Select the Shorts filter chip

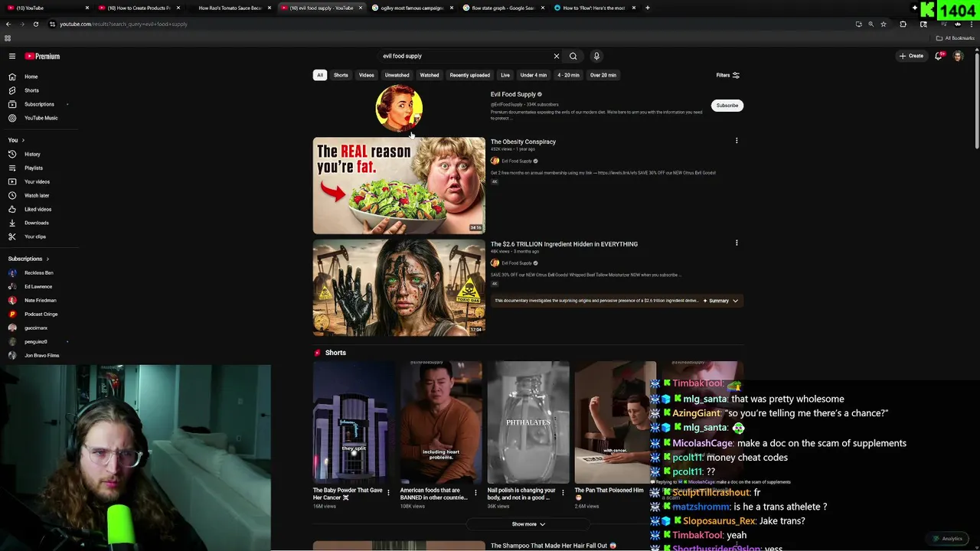[341, 75]
